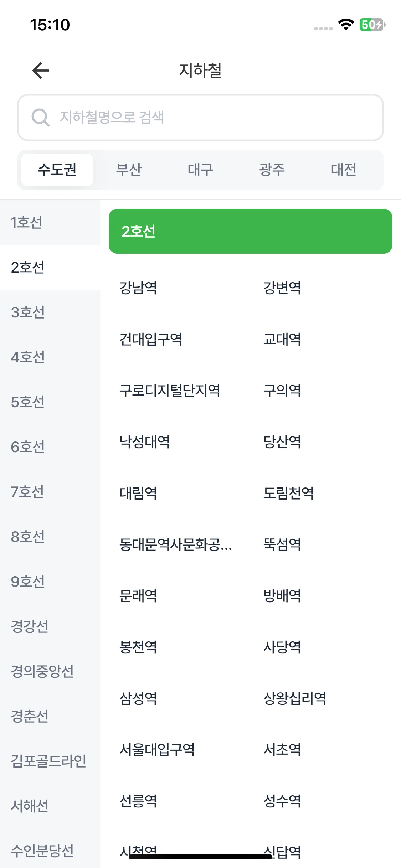The width and height of the screenshot is (401, 868).
Task: Open the 대전 region tab
Action: (344, 170)
